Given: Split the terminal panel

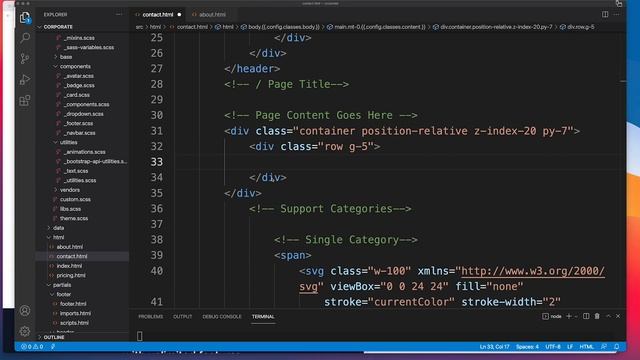Looking at the screenshot, I should click(x=586, y=316).
